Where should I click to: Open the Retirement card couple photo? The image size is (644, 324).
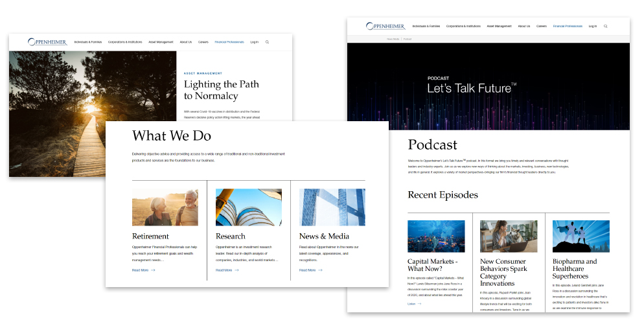pyautogui.click(x=165, y=207)
